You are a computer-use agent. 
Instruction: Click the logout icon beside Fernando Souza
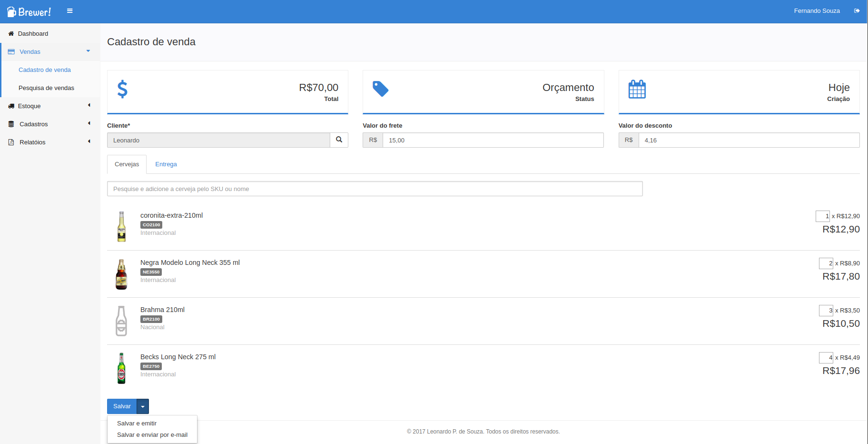click(x=857, y=10)
